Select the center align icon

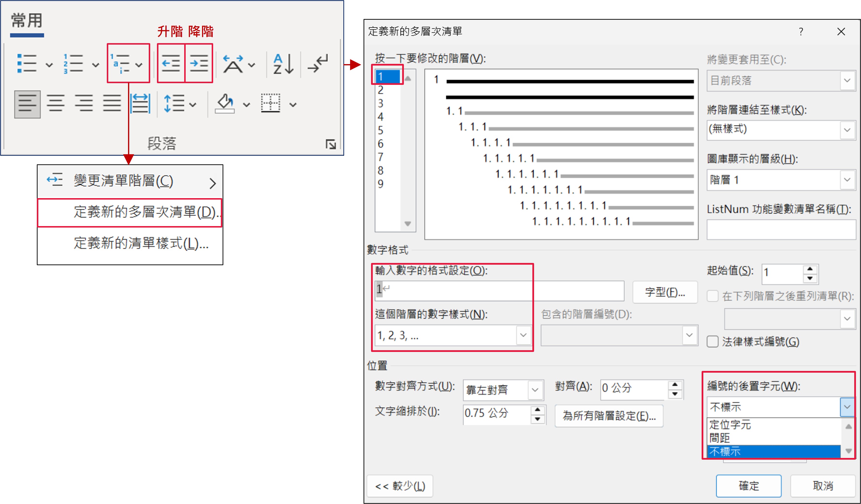(55, 103)
